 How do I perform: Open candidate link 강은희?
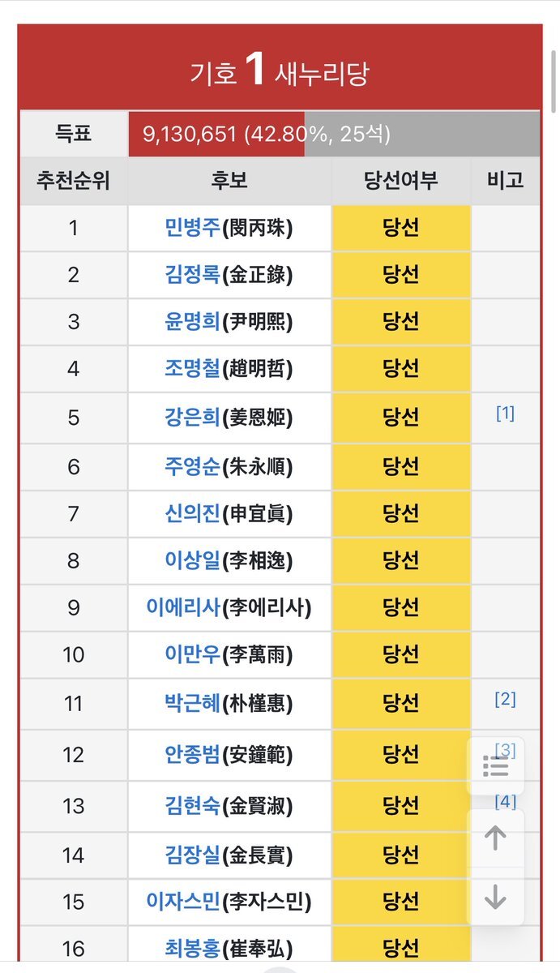coord(192,418)
